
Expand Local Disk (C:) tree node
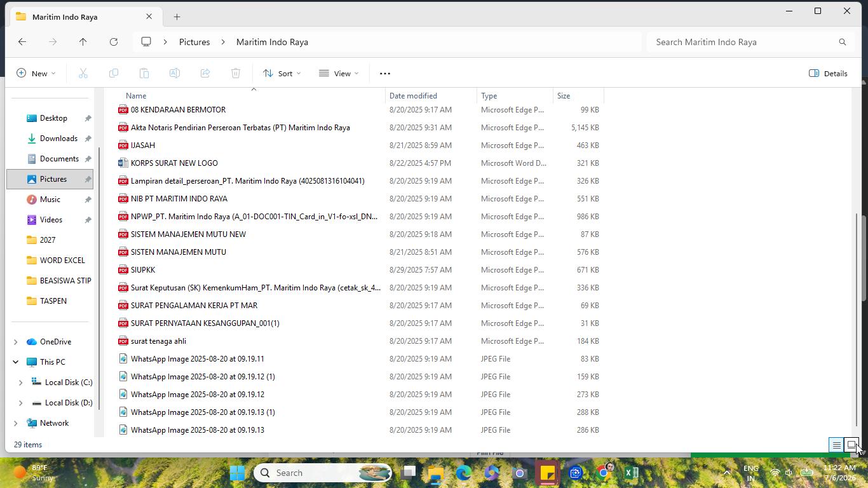pyautogui.click(x=20, y=383)
